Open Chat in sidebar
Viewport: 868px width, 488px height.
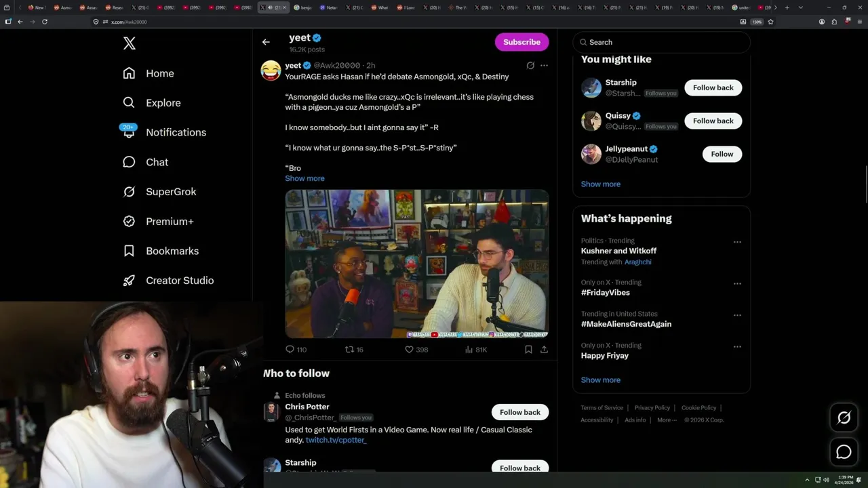point(145,162)
